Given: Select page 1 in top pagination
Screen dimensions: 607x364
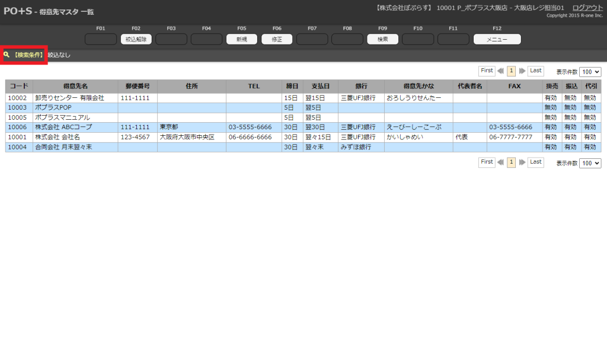Looking at the screenshot, I should point(512,71).
